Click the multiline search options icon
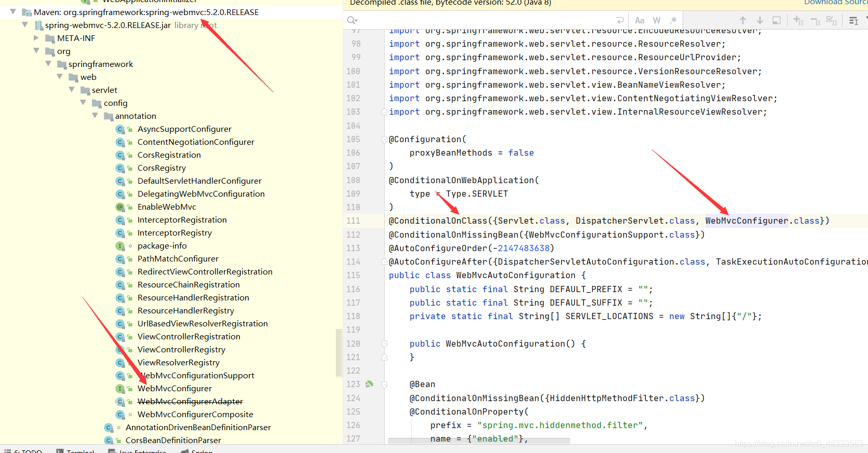Screen dimensions: 868x453 (853, 20)
